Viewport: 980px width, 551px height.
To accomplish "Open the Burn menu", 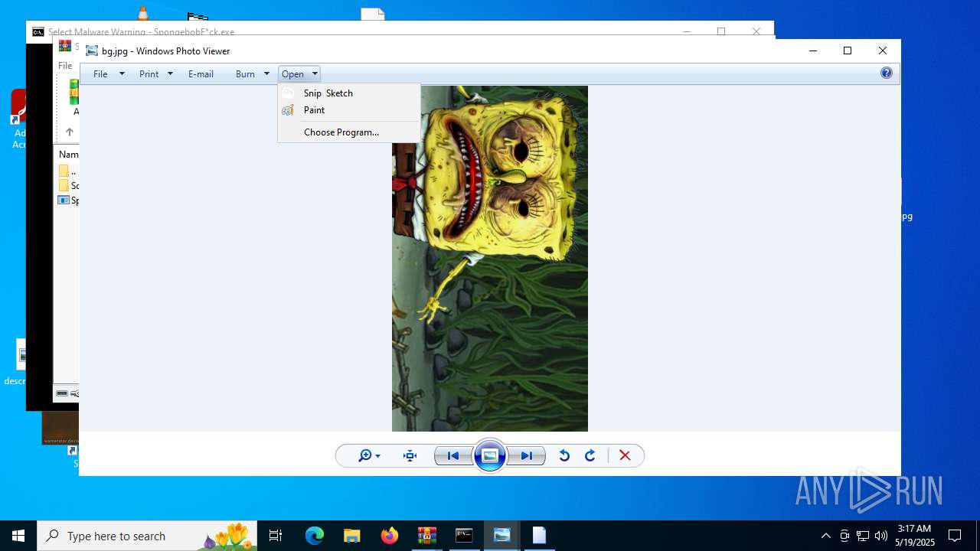I will click(245, 74).
